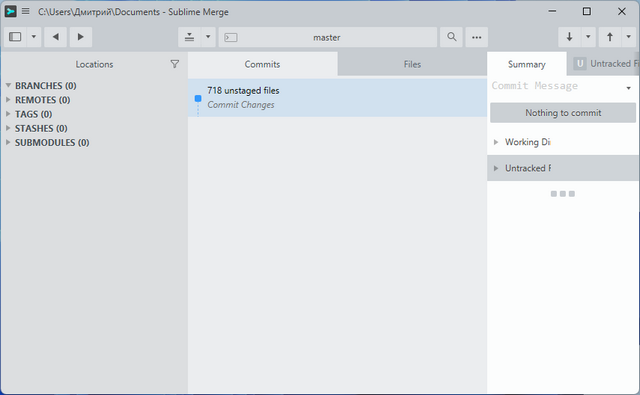Expand the Working Directory disclosure triangle

496,142
